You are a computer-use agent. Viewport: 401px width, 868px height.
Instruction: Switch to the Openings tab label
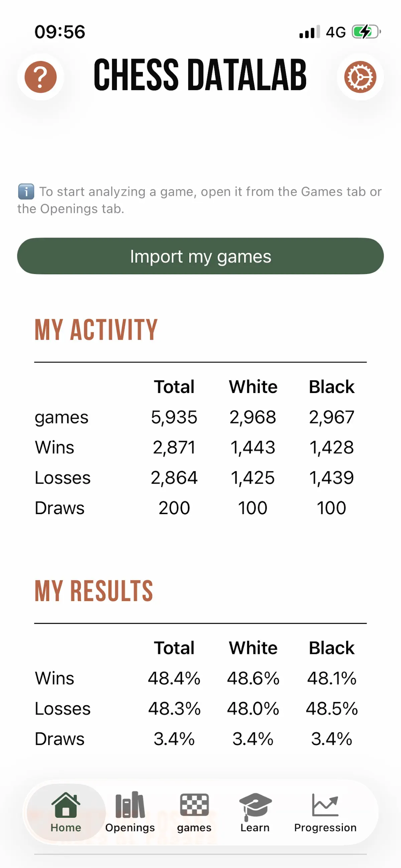click(130, 828)
